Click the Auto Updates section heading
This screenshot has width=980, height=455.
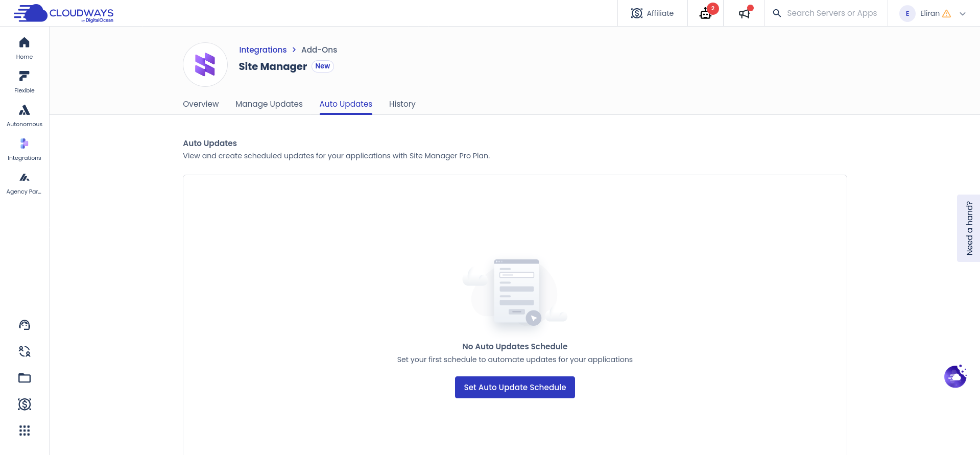coord(210,143)
